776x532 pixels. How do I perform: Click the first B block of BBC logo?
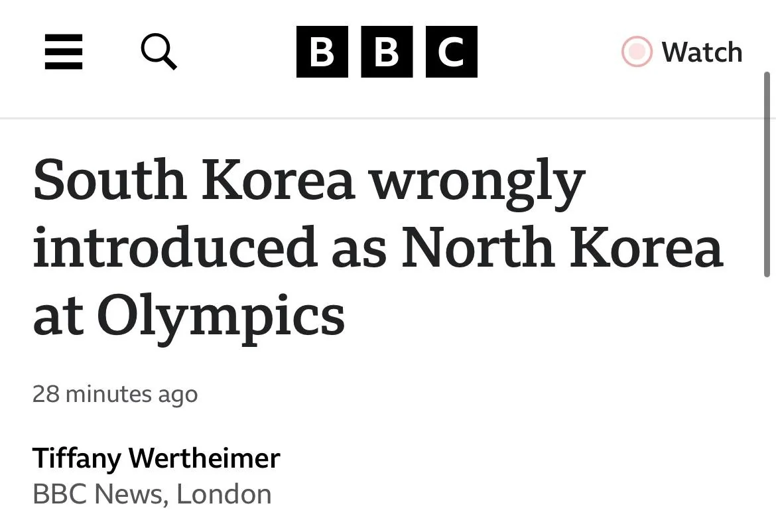click(322, 52)
